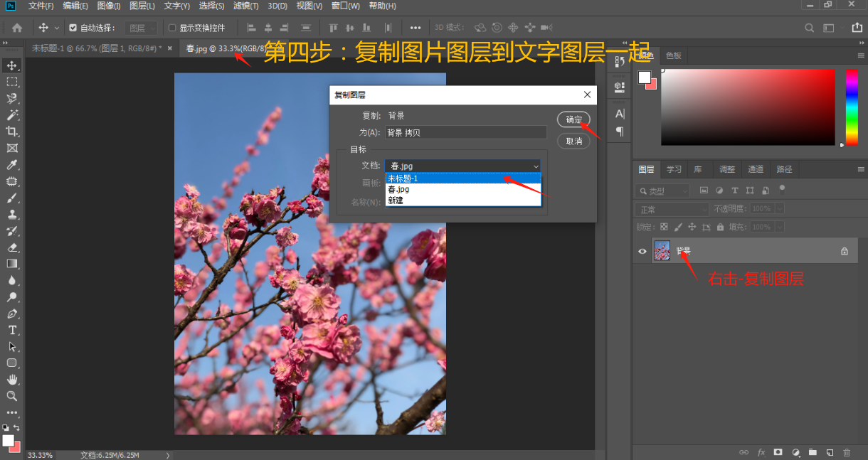Image resolution: width=868 pixels, height=460 pixels.
Task: Select the Path Selection tool
Action: tap(12, 346)
